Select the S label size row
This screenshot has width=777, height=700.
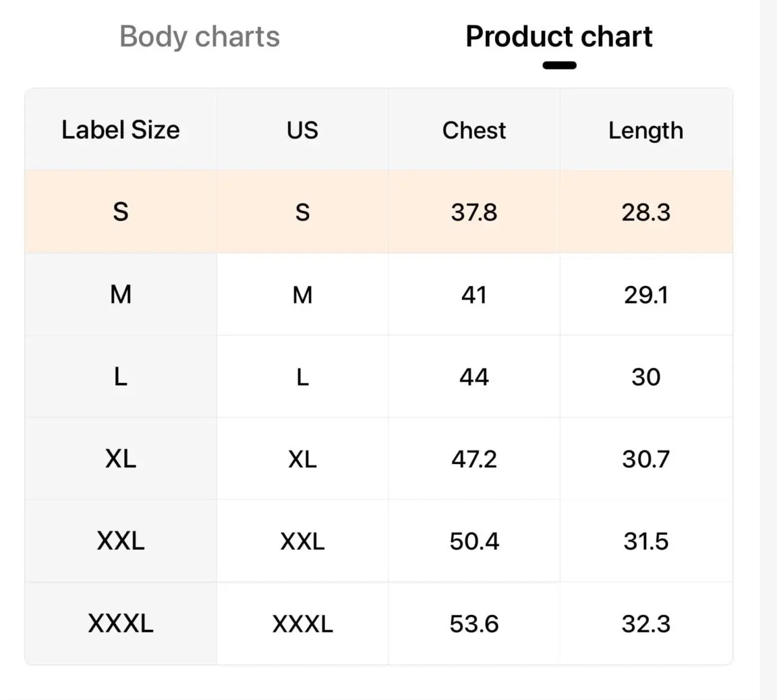coord(379,212)
